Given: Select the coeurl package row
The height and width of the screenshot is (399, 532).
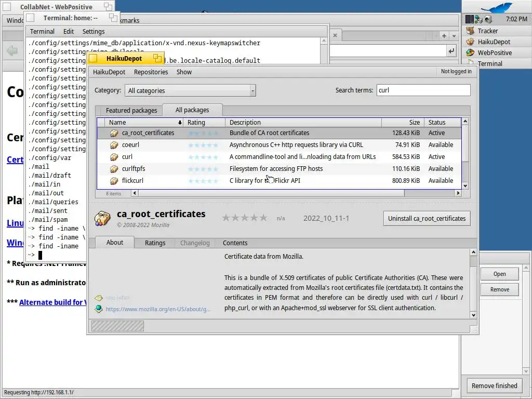Looking at the screenshot, I should click(x=279, y=145).
